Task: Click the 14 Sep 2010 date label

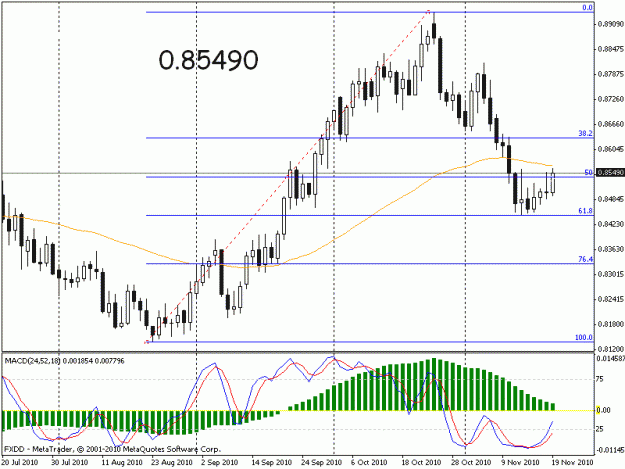Action: tap(272, 462)
